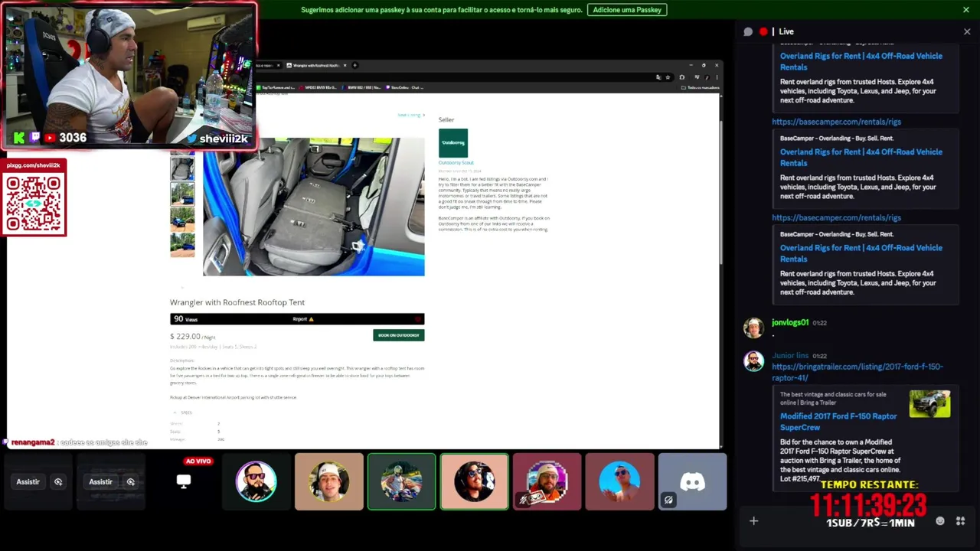Click the second Assistir stream button
This screenshot has width=980, height=551.
click(100, 482)
